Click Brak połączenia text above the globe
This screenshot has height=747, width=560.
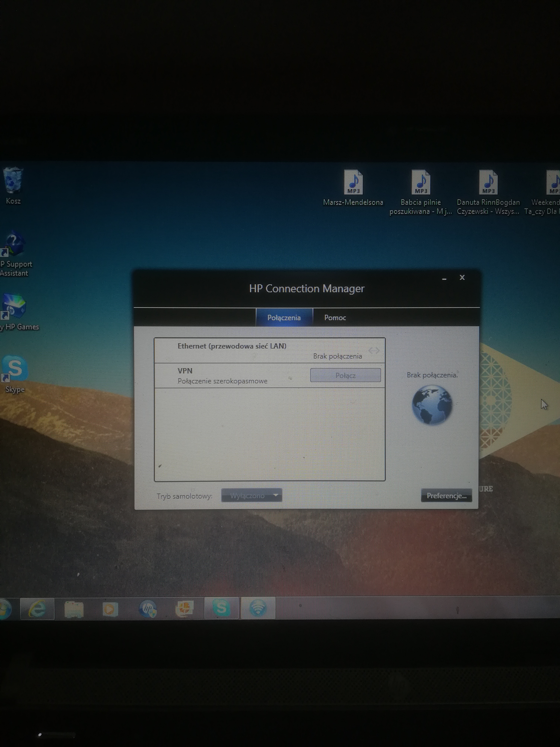(x=432, y=375)
